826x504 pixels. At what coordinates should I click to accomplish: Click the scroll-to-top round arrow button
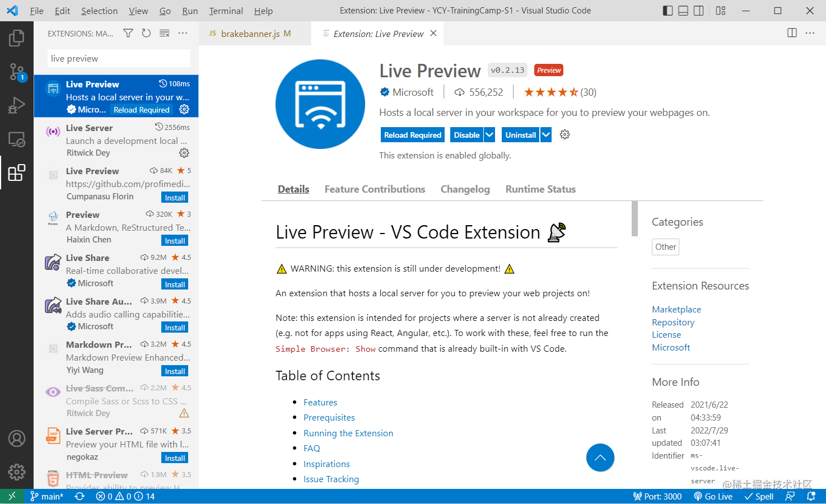pyautogui.click(x=600, y=458)
